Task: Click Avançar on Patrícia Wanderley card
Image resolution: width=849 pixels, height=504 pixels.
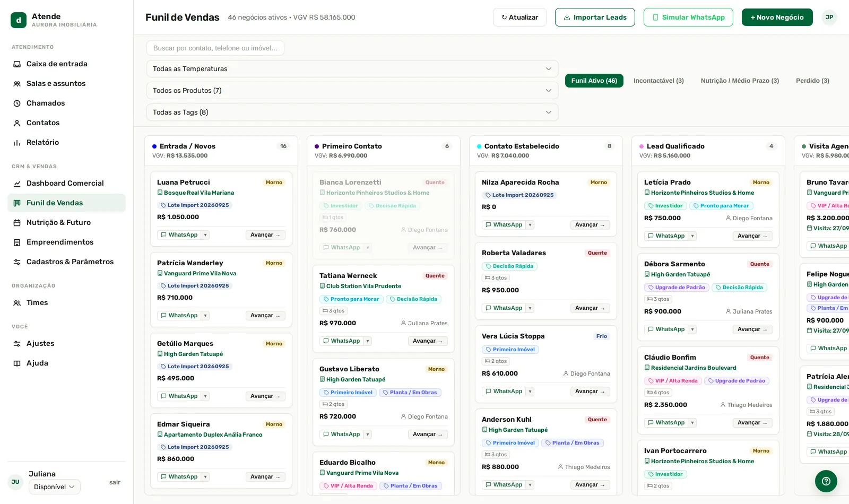Action: (x=266, y=316)
